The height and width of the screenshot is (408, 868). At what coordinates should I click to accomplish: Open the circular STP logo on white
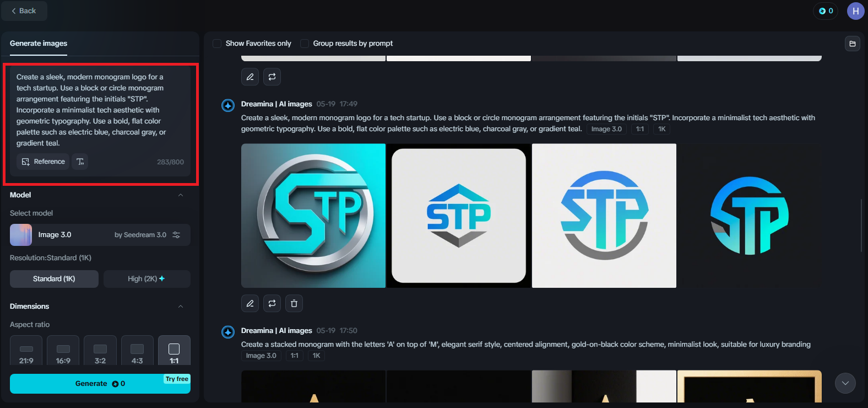click(x=604, y=216)
